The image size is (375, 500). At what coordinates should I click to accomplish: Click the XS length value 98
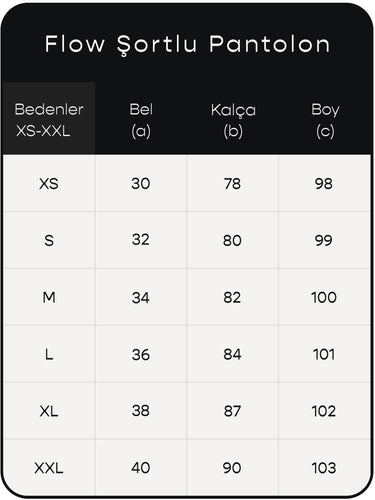tap(324, 183)
